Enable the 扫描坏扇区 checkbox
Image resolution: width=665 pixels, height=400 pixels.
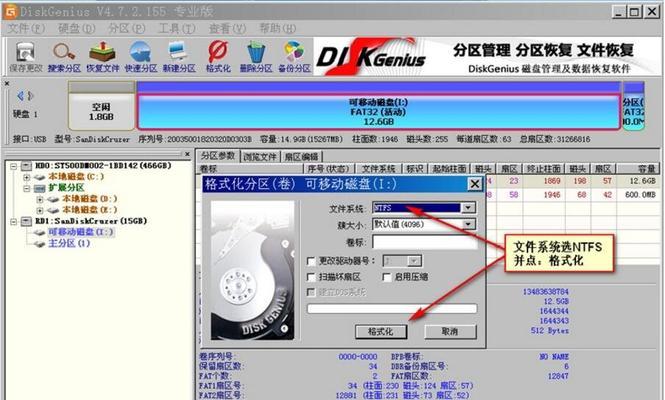click(311, 277)
